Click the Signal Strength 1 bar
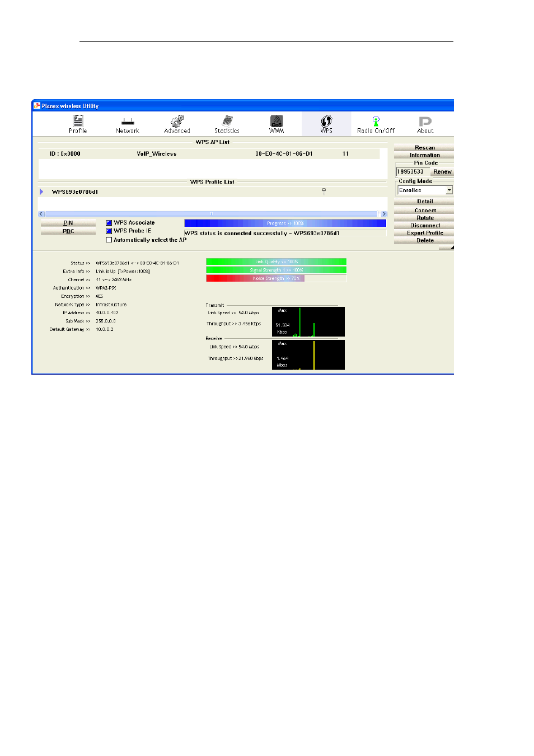Viewport: 534px width, 756px height. coord(276,270)
